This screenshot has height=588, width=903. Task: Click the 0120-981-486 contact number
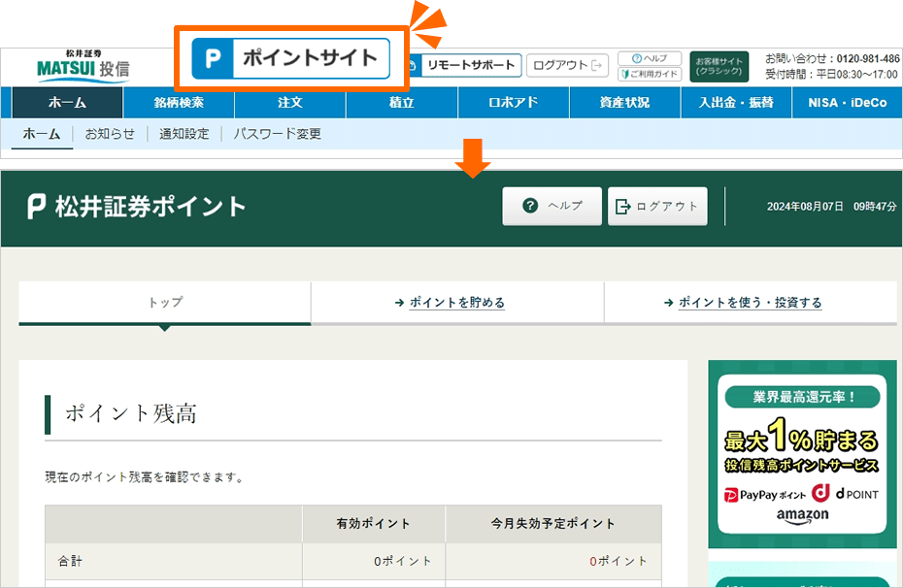tap(868, 58)
